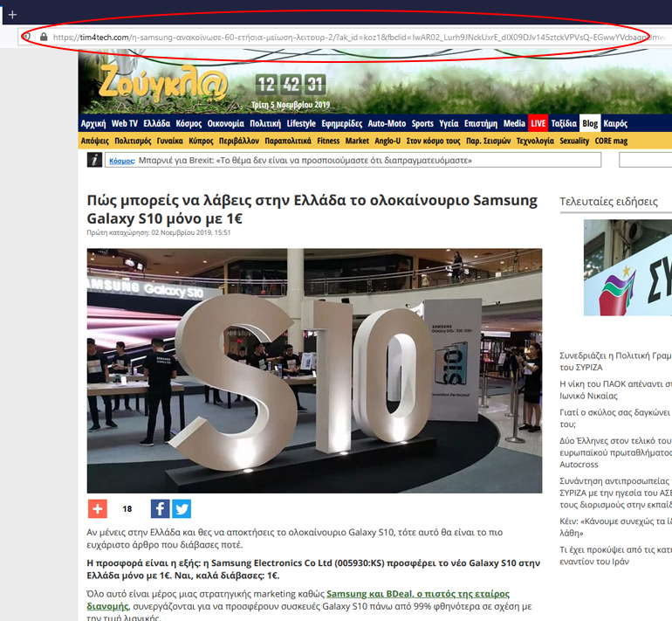
Task: Click the Samsung S10 article photo
Action: 314,370
